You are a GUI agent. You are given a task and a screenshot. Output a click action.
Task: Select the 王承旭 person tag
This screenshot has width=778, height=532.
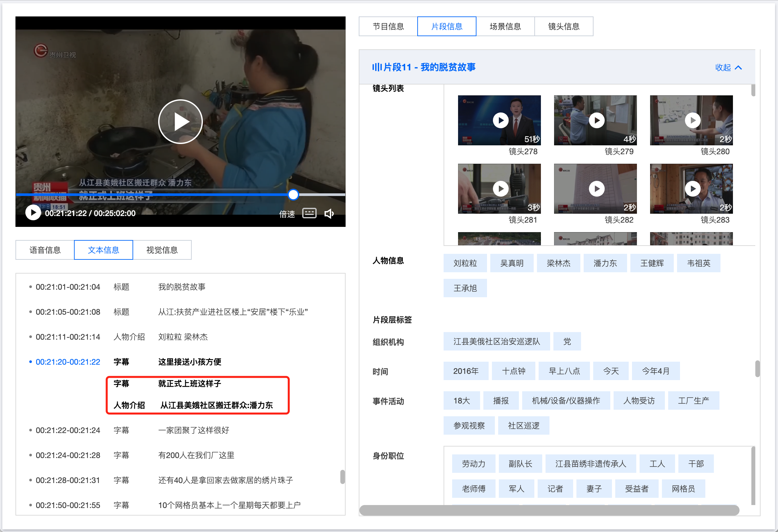[x=465, y=288]
